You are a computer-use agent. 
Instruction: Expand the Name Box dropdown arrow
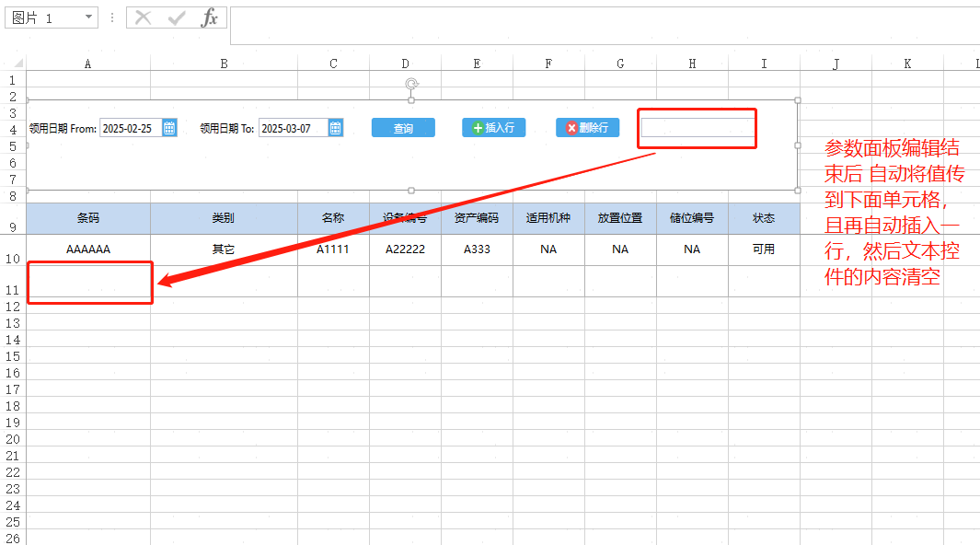click(88, 17)
